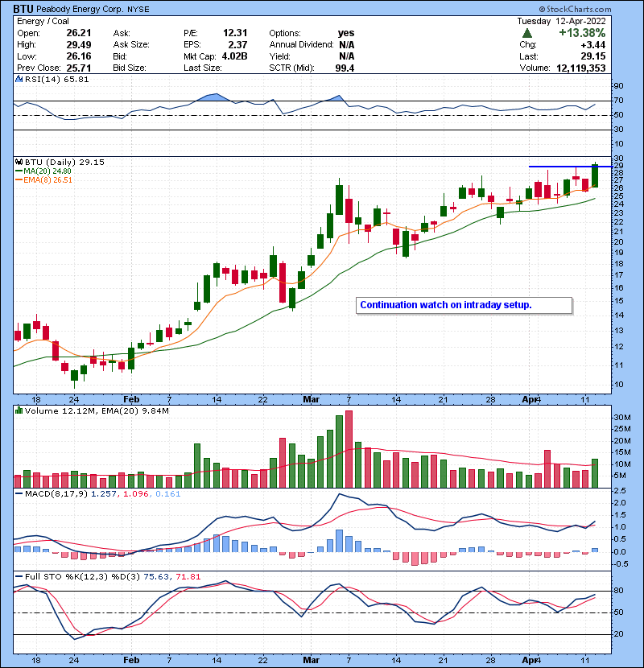Click the stochastic %D value 71.81

point(188,576)
